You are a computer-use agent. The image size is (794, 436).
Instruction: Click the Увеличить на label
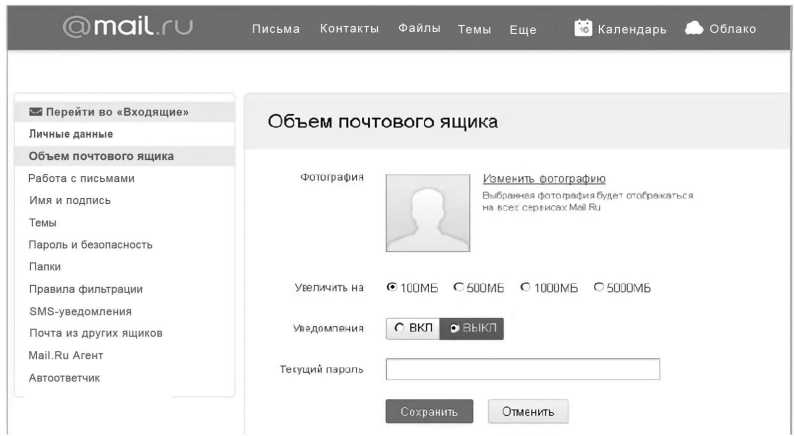(x=329, y=288)
